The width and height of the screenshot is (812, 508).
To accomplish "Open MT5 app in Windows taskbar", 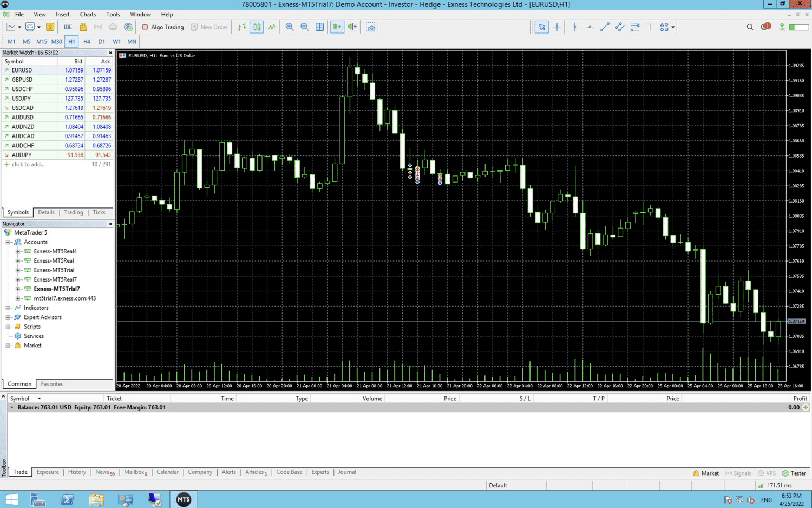I will click(x=184, y=499).
